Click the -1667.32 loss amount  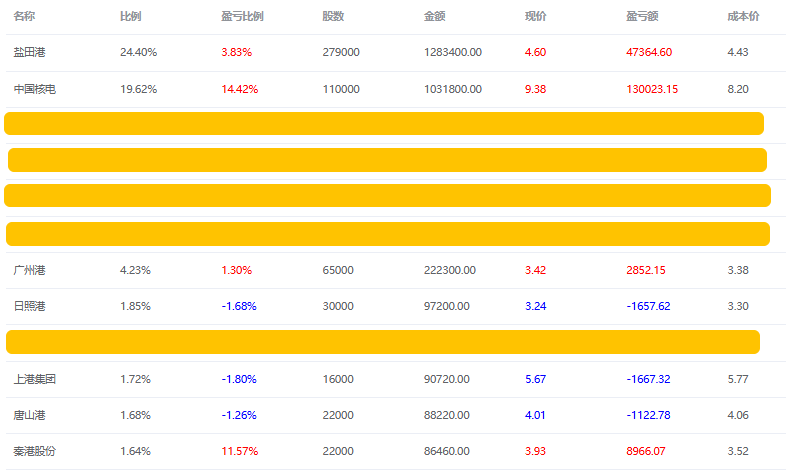tap(649, 379)
